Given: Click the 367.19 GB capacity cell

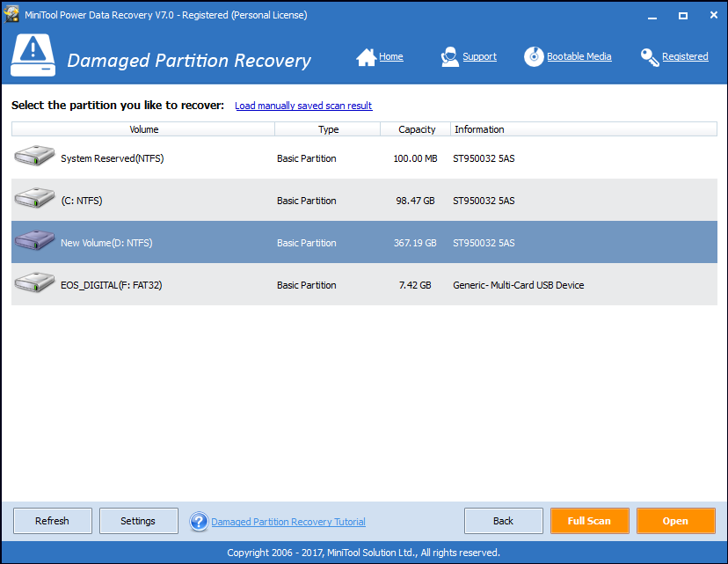Looking at the screenshot, I should [x=415, y=243].
